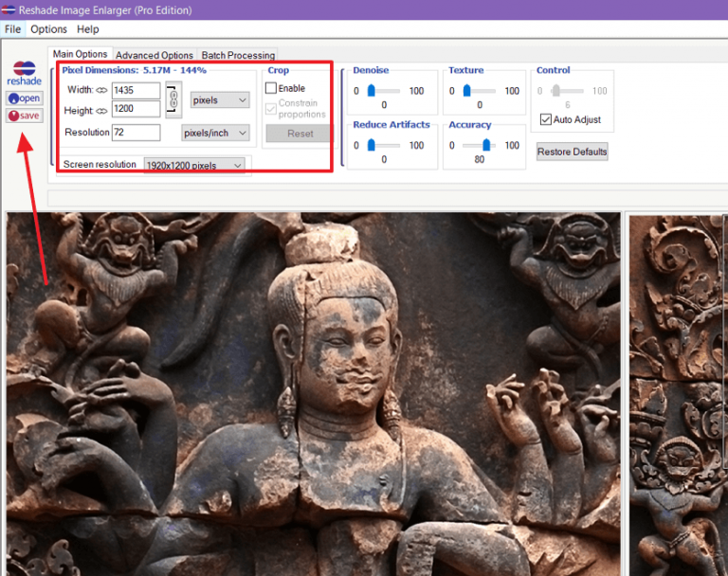
Task: Open the pixels unit dropdown
Action: point(220,99)
